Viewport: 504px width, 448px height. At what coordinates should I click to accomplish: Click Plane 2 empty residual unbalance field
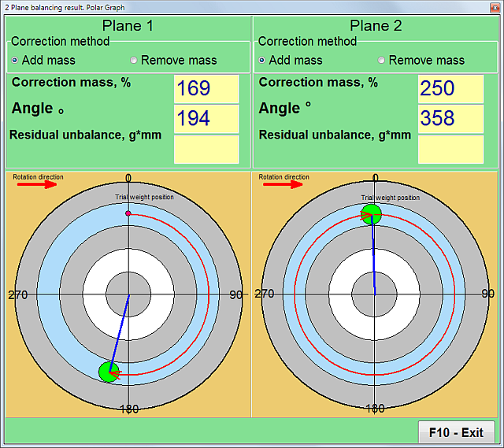(450, 149)
